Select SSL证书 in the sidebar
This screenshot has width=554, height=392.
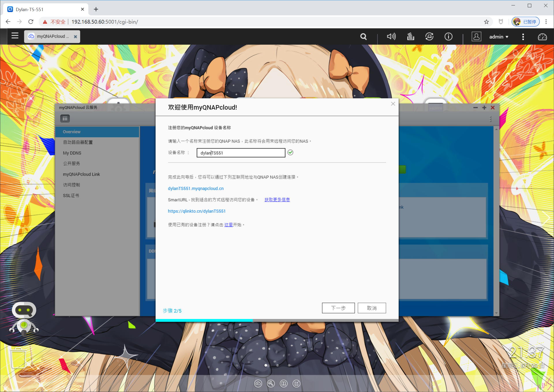click(71, 195)
